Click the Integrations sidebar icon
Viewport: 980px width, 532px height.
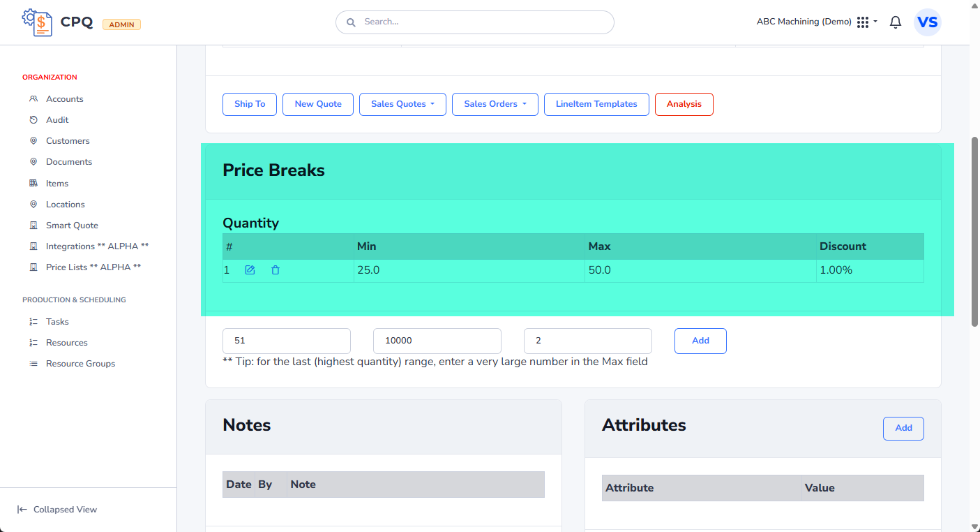point(33,246)
